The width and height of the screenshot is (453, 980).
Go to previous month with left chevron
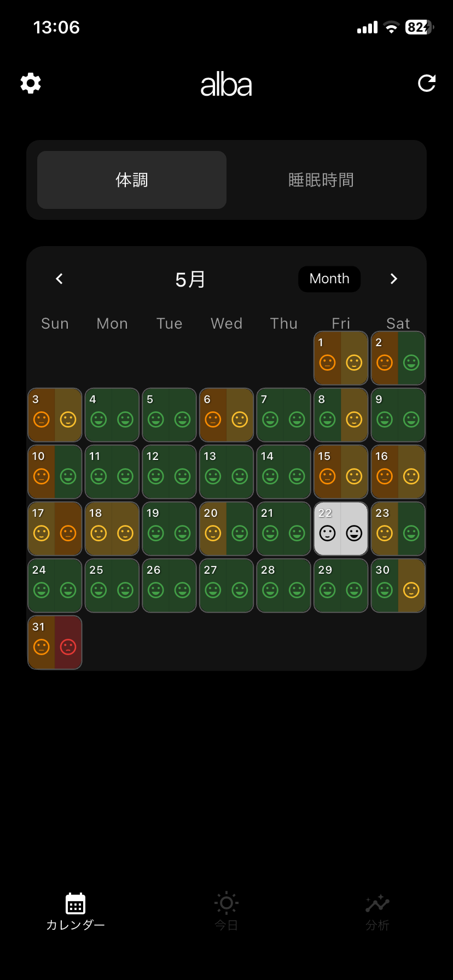click(59, 279)
